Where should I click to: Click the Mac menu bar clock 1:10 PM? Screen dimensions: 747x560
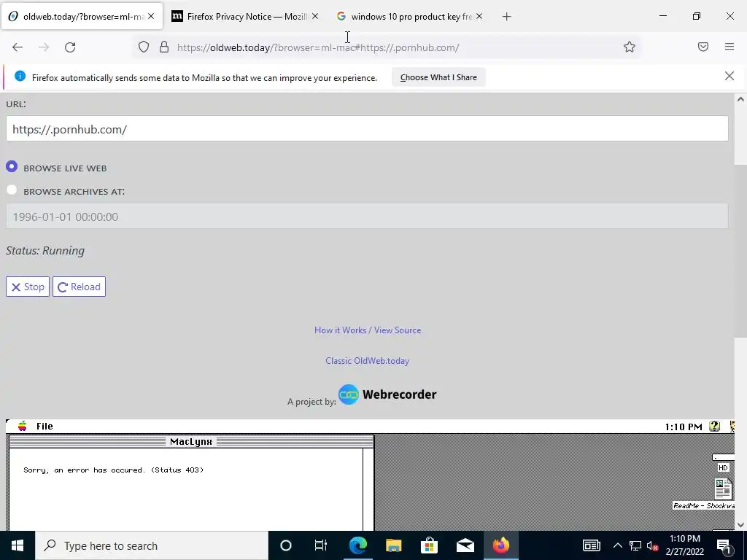coord(683,427)
